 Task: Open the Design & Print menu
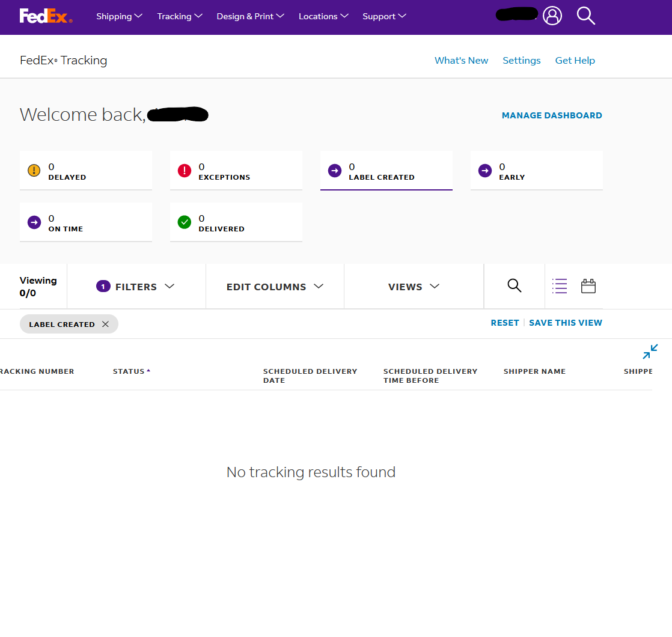(250, 16)
